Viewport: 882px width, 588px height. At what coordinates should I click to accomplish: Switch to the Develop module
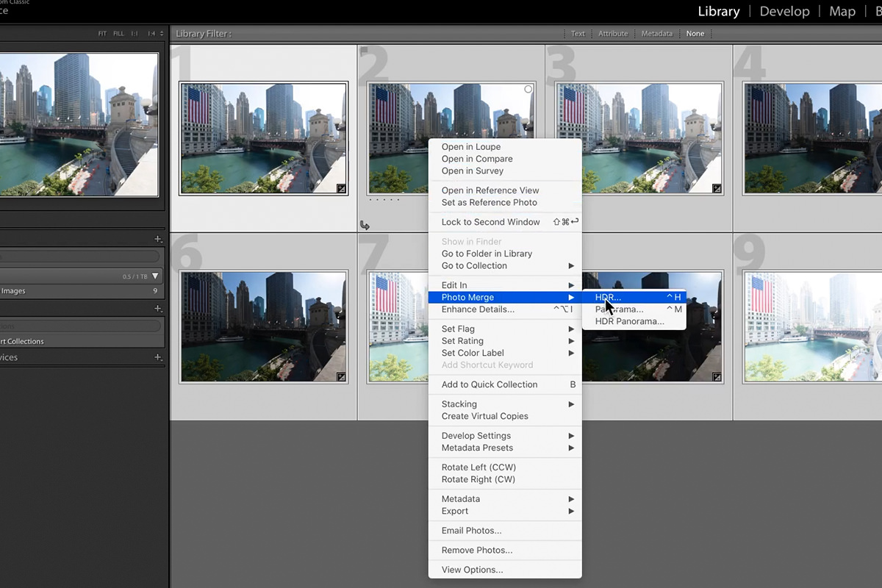[784, 12]
